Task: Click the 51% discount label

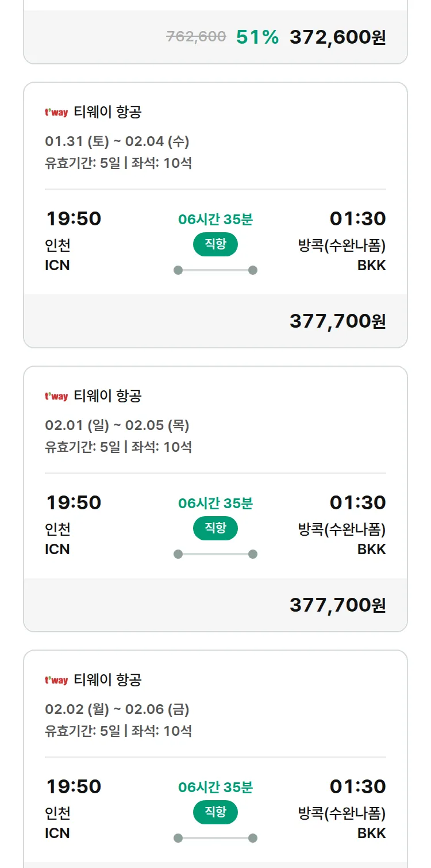Action: 257,37
